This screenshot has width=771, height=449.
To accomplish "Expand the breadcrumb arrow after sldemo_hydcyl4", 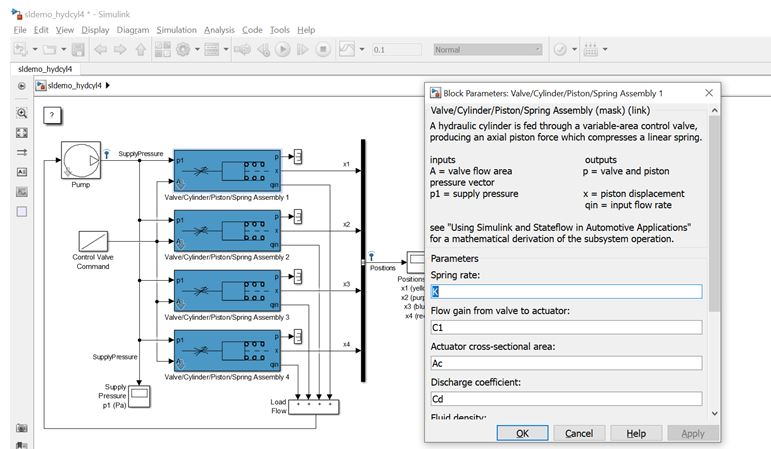I will pos(108,86).
